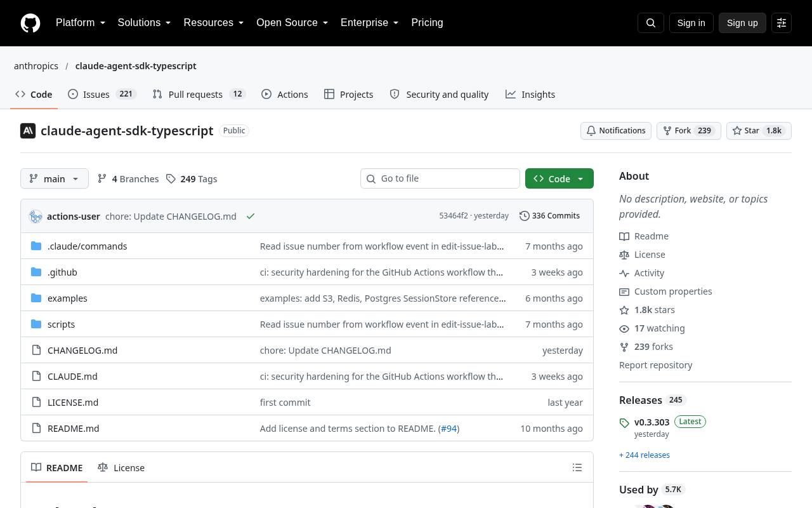The height and width of the screenshot is (508, 812).
Task: Open the Insights tab
Action: pyautogui.click(x=530, y=94)
